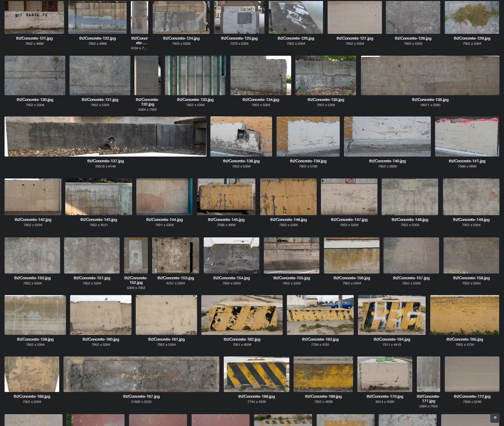The height and width of the screenshot is (426, 504).
Task: Click the filename link th2Concrete-158.jpg
Action: [x=471, y=278]
